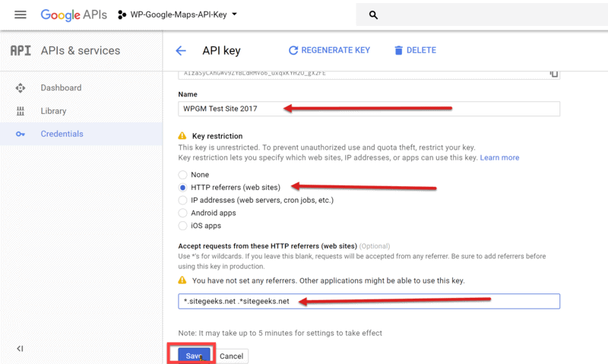Click the Key restriction heading text

tap(217, 136)
